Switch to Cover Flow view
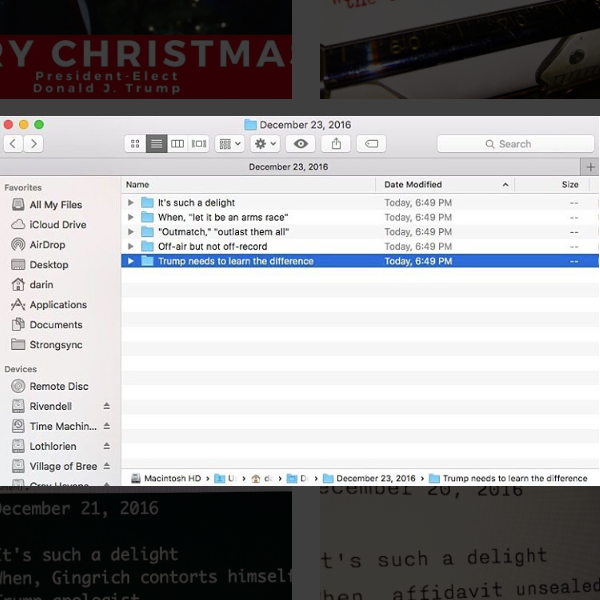Screen dimensions: 600x600 199,144
